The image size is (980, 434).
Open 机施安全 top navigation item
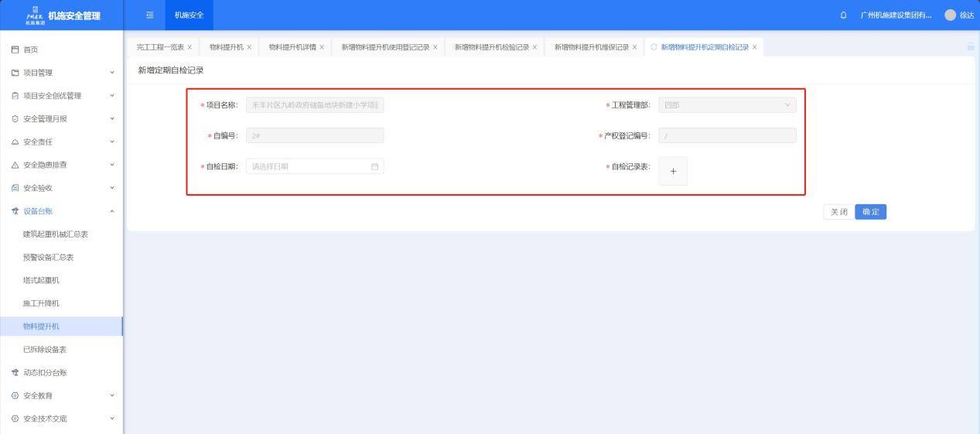click(x=189, y=15)
